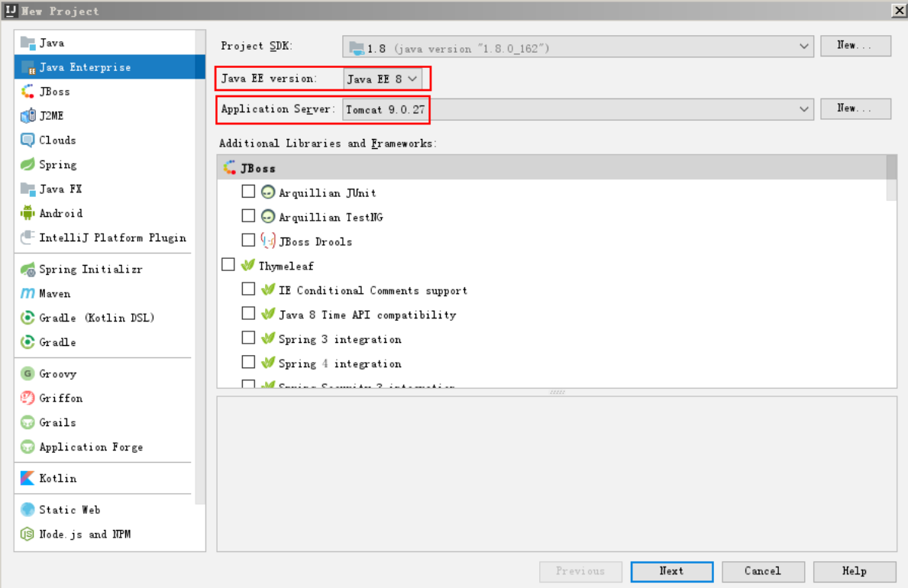
Task: Click the IntelliJ icon in title bar
Action: click(11, 11)
